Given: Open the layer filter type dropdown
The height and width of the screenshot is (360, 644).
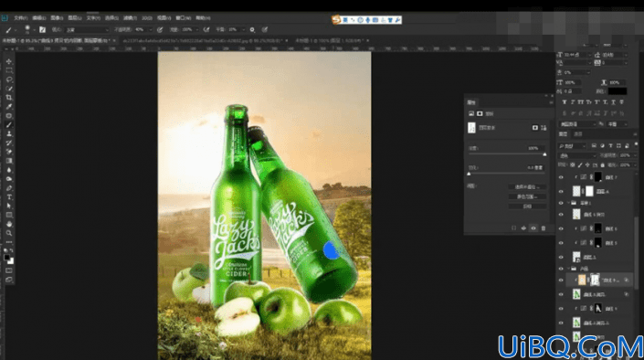Looking at the screenshot, I should (x=572, y=146).
